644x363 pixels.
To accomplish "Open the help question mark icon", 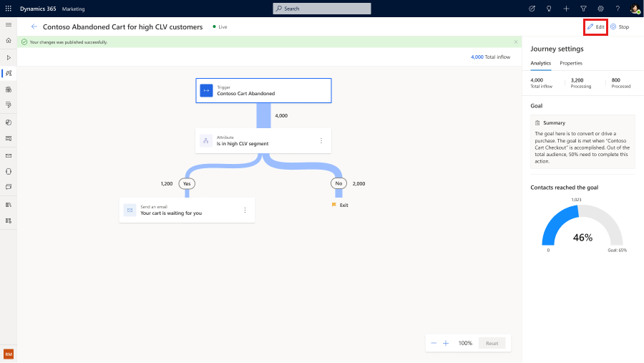I will [x=618, y=9].
